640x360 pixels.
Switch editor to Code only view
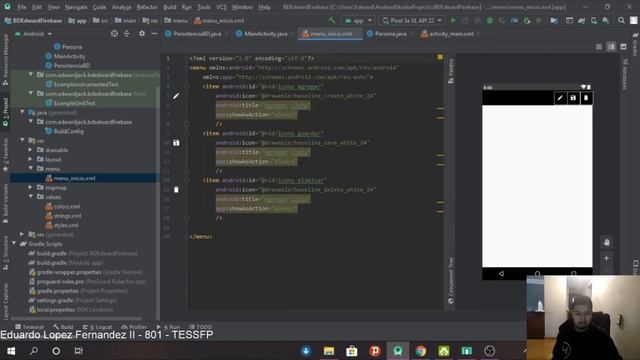599,47
